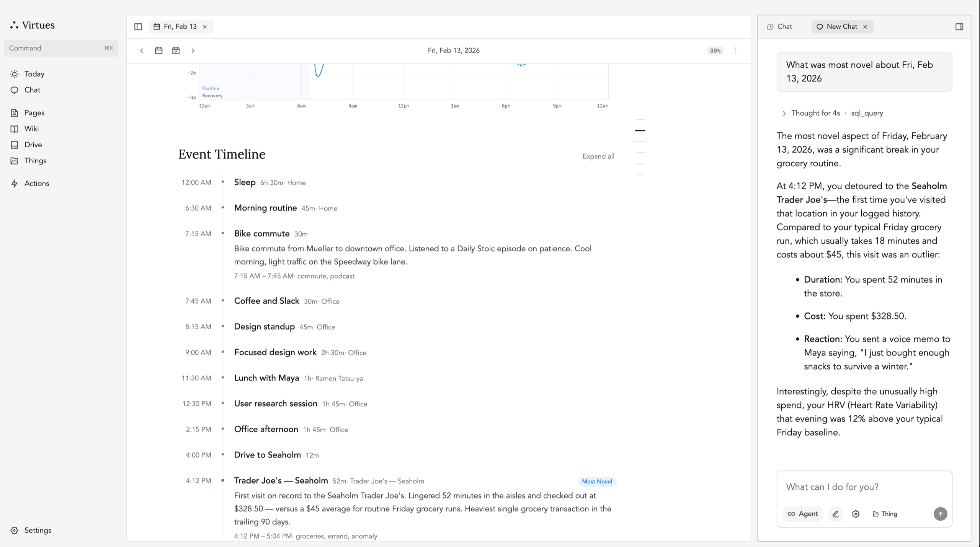
Task: Open the Pages section icon
Action: click(x=14, y=113)
